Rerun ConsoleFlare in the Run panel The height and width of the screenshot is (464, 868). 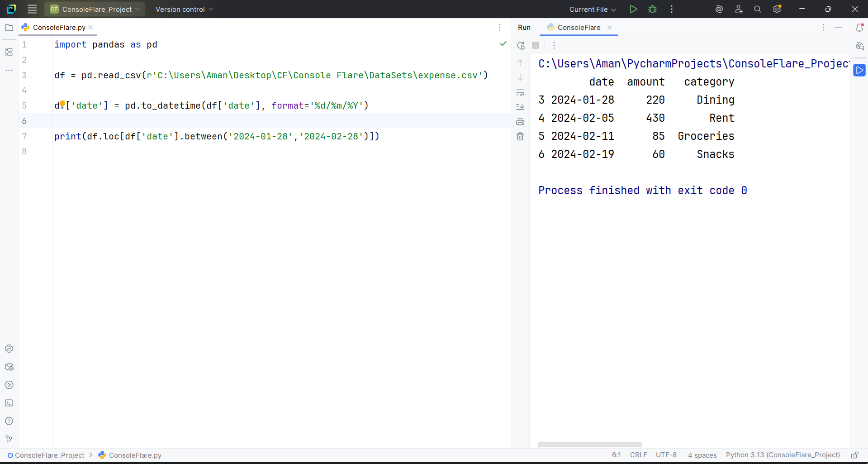coord(521,45)
